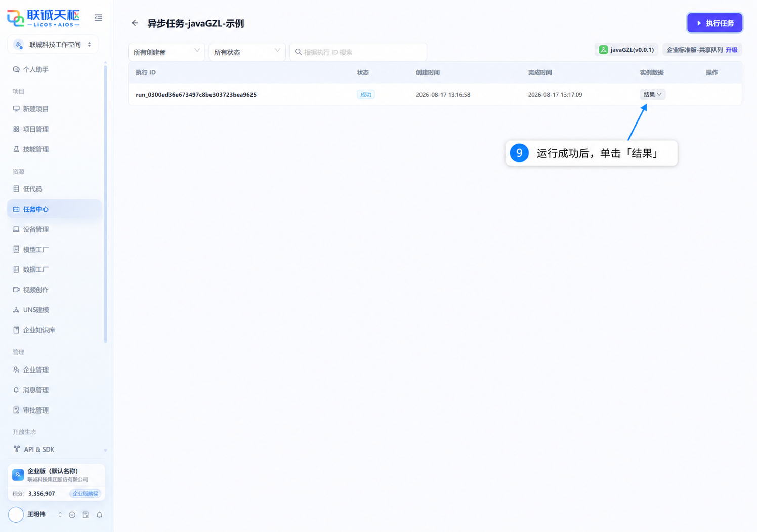
Task: Open 技能管理 from the sidebar
Action: 54,149
